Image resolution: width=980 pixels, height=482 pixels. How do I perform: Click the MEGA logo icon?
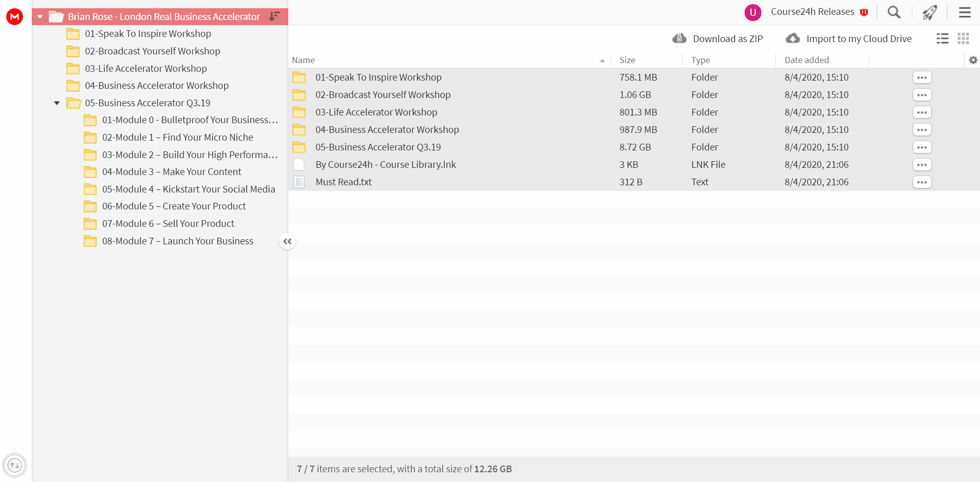click(14, 16)
